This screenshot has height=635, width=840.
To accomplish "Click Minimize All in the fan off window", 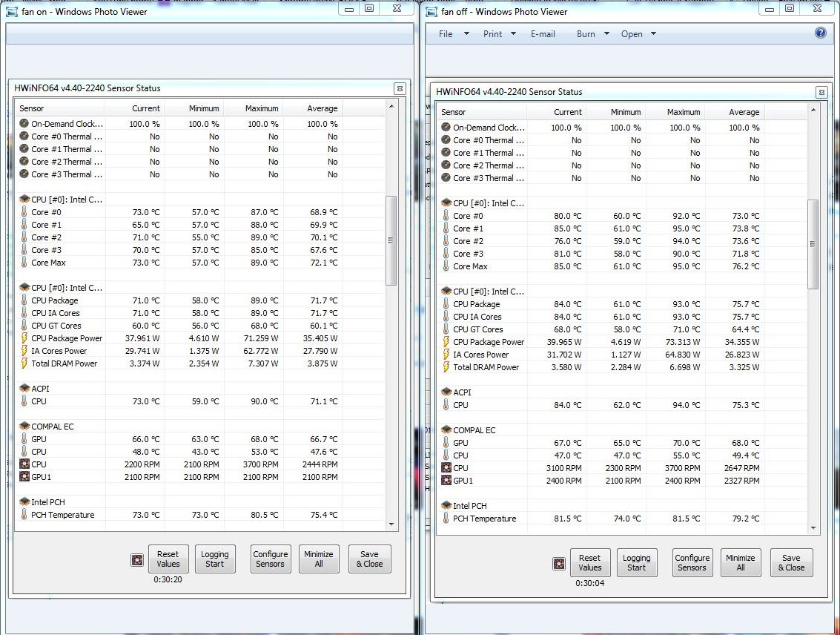I will click(x=741, y=562).
